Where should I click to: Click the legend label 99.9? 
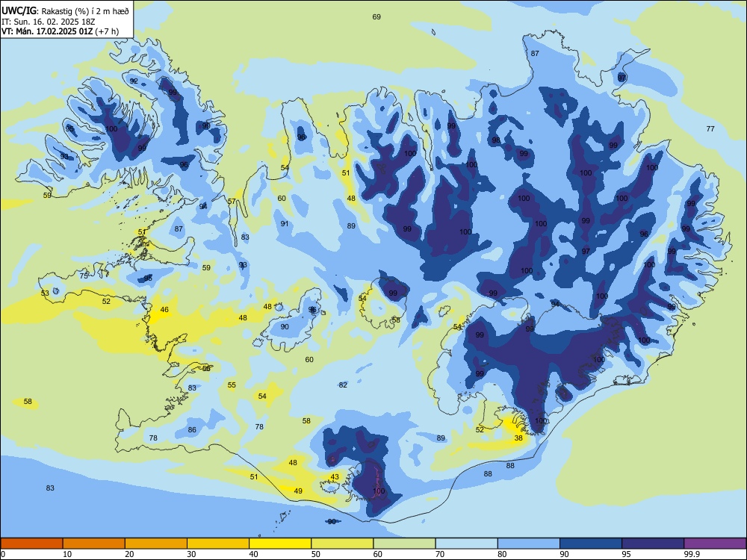692,554
